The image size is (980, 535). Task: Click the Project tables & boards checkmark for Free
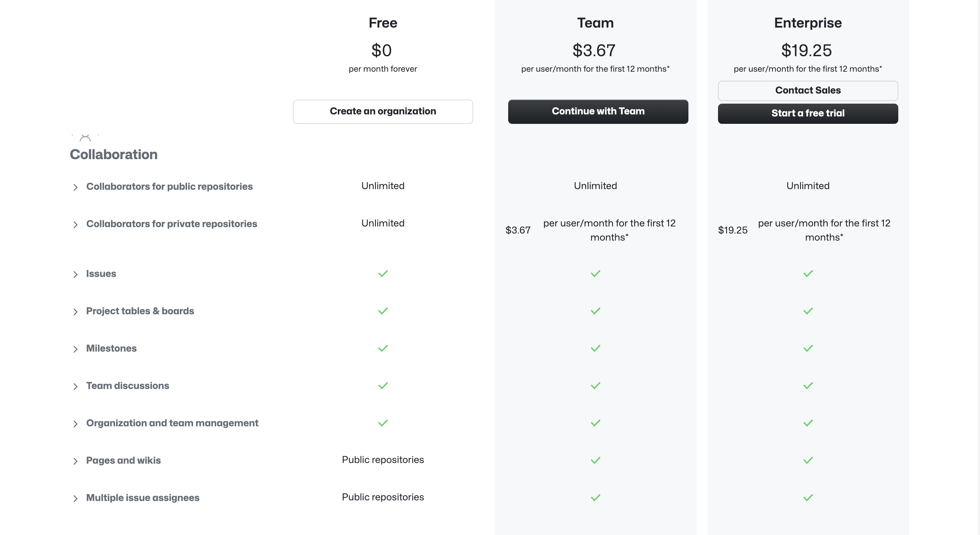[382, 310]
